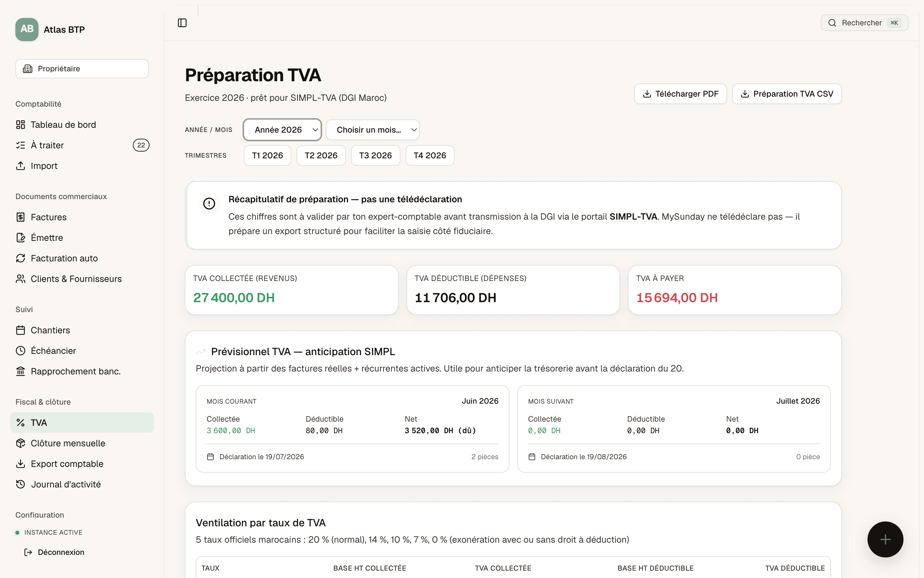
Task: Click the Tableau de bord grid icon
Action: (x=21, y=125)
